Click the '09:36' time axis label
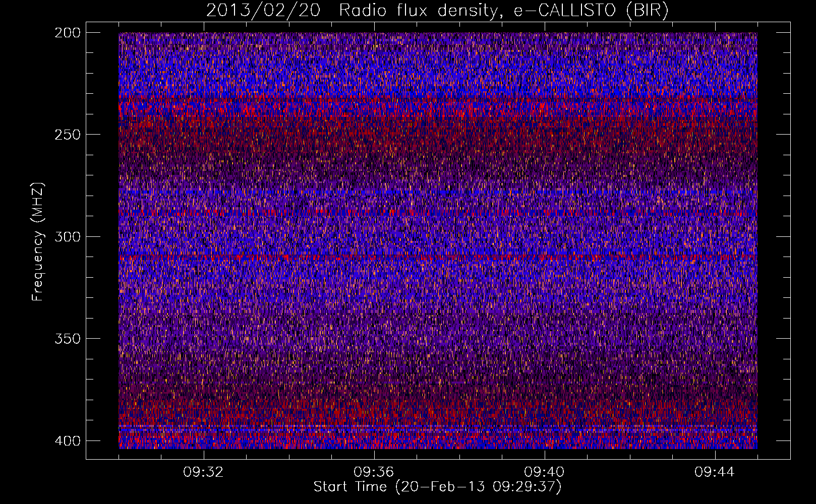The height and width of the screenshot is (504, 816). pyautogui.click(x=374, y=472)
